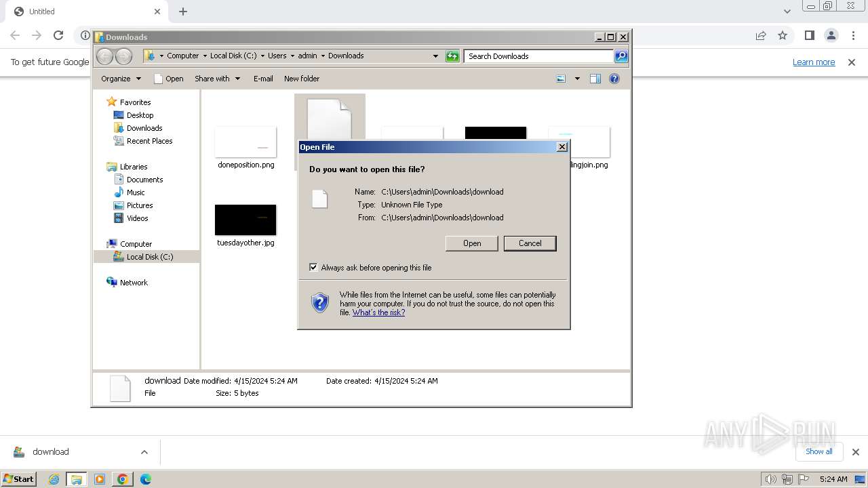Reload the Chrome page

point(58,35)
